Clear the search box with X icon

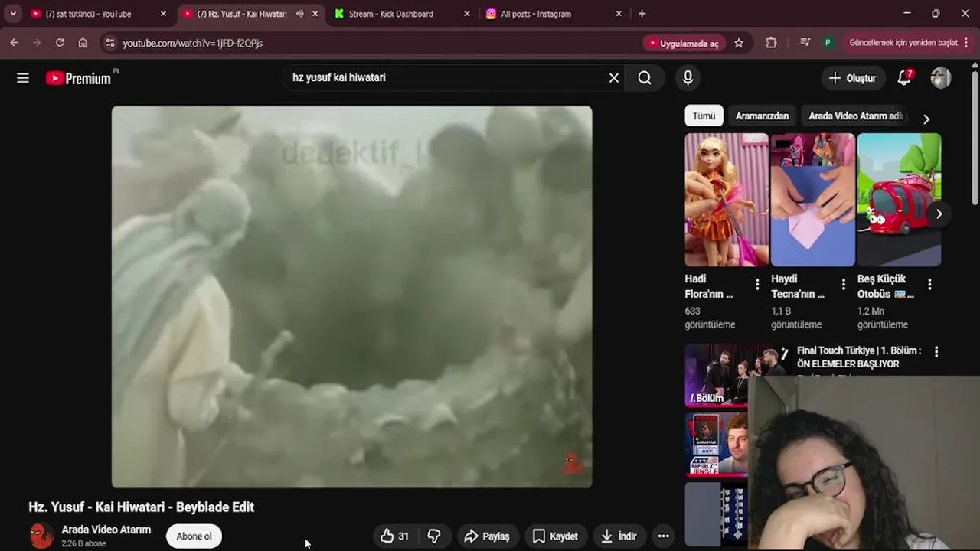tap(614, 77)
